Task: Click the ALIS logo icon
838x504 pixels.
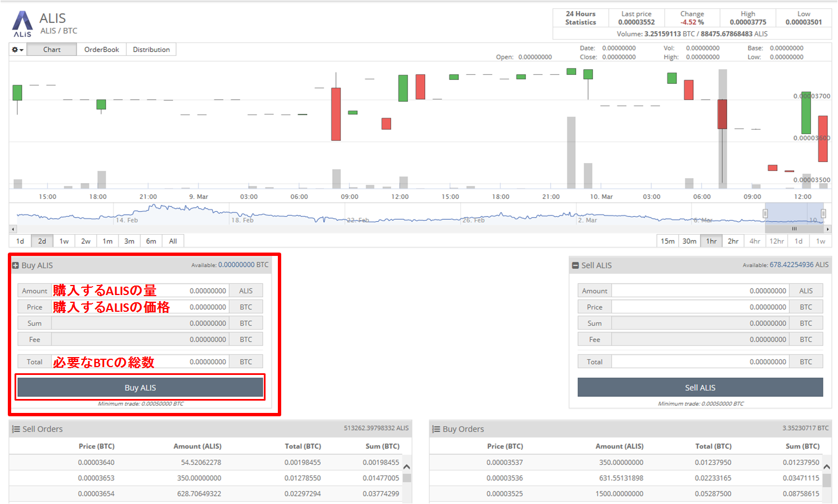Action: [22, 23]
